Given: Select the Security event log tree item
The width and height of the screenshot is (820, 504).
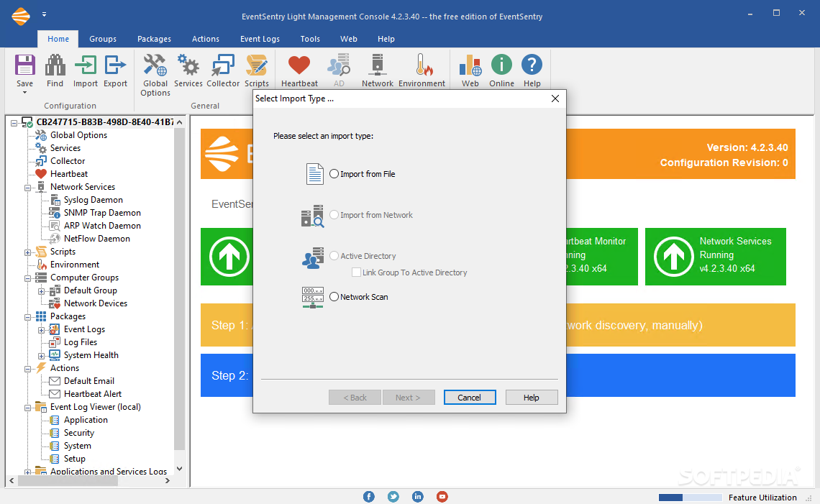Looking at the screenshot, I should (79, 433).
